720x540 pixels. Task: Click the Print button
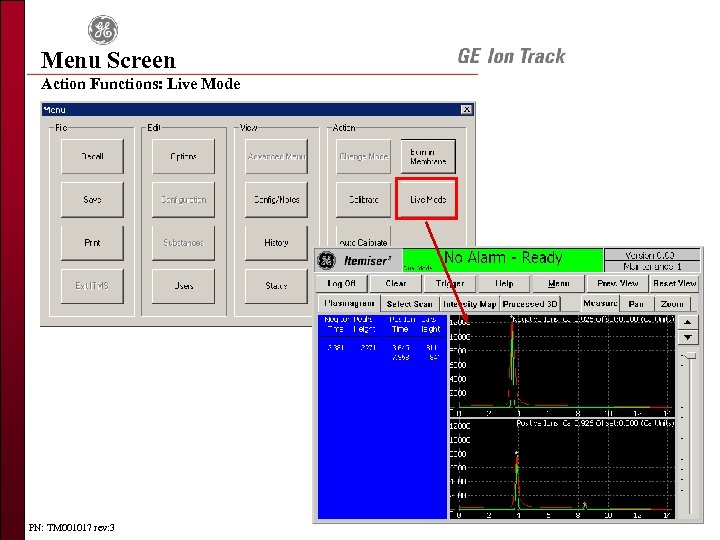click(92, 243)
